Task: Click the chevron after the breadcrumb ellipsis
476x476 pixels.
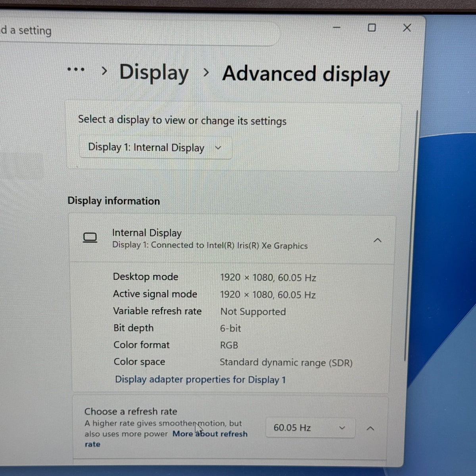Action: [x=104, y=71]
